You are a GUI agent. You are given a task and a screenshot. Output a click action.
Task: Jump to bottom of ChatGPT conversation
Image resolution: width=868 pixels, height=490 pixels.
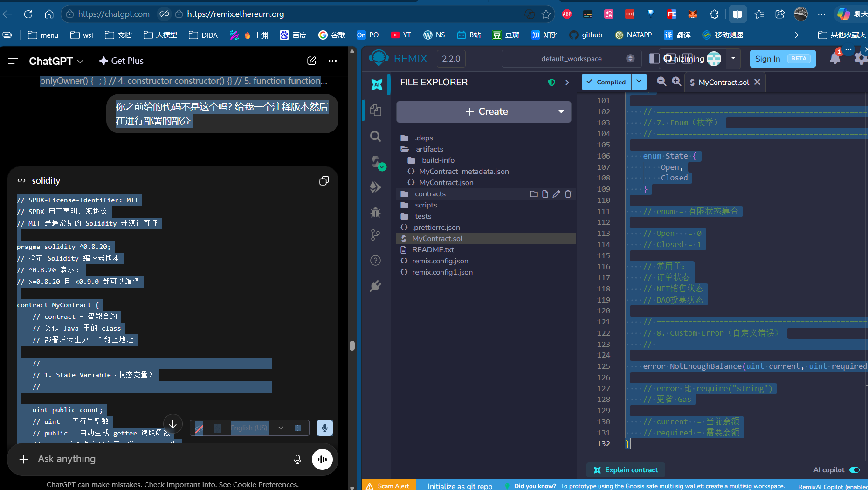(172, 424)
